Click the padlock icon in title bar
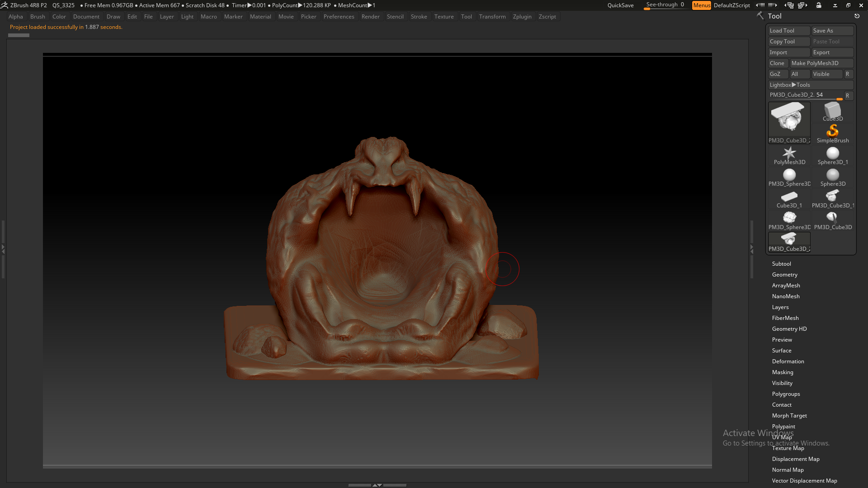This screenshot has width=868, height=488. 819,5
